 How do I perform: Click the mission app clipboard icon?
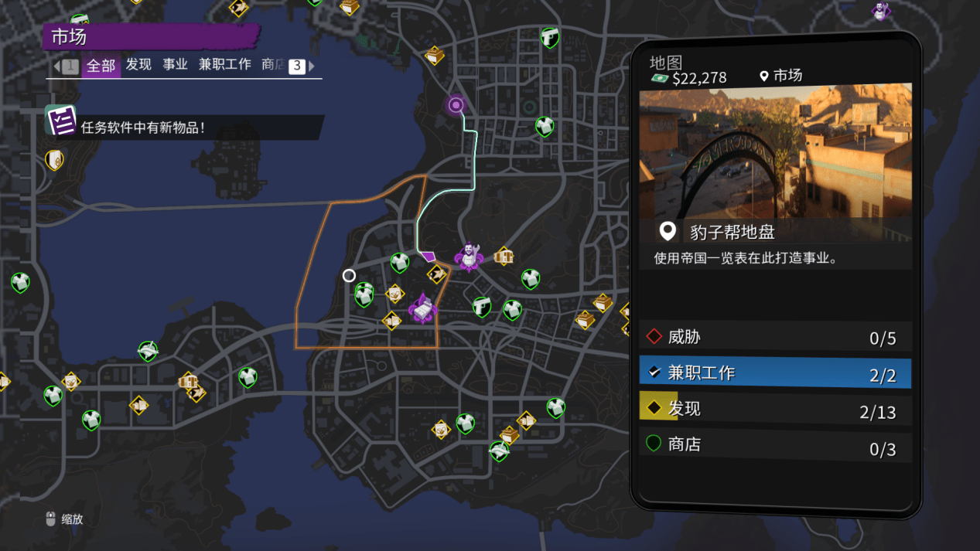(60, 121)
